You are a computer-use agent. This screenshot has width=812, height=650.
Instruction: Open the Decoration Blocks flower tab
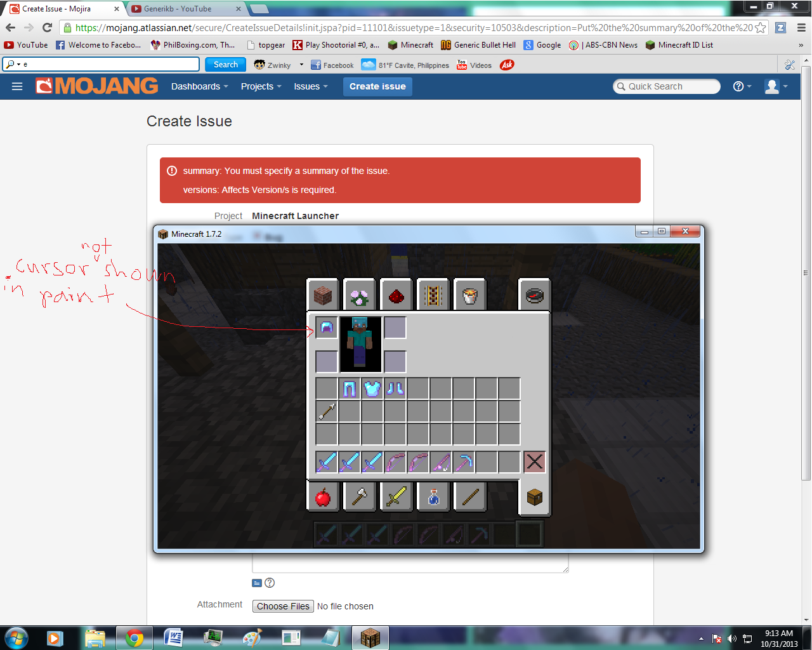[x=360, y=295]
